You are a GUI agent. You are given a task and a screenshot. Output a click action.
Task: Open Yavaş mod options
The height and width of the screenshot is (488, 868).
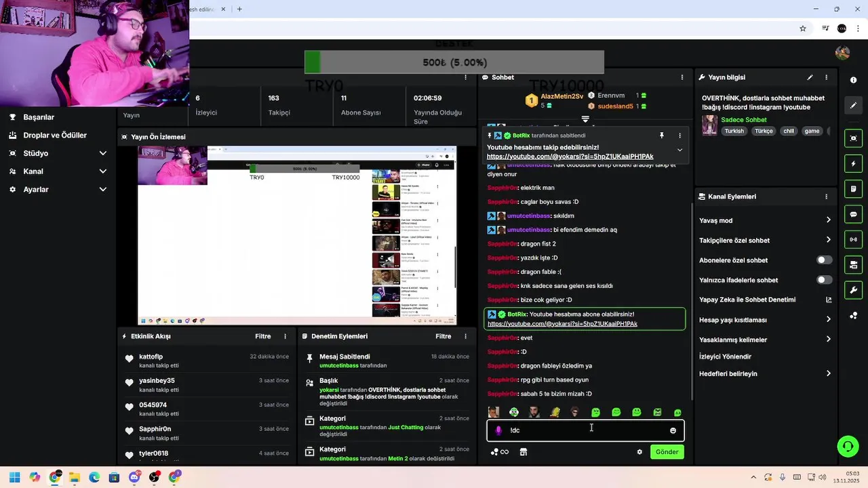(x=765, y=220)
